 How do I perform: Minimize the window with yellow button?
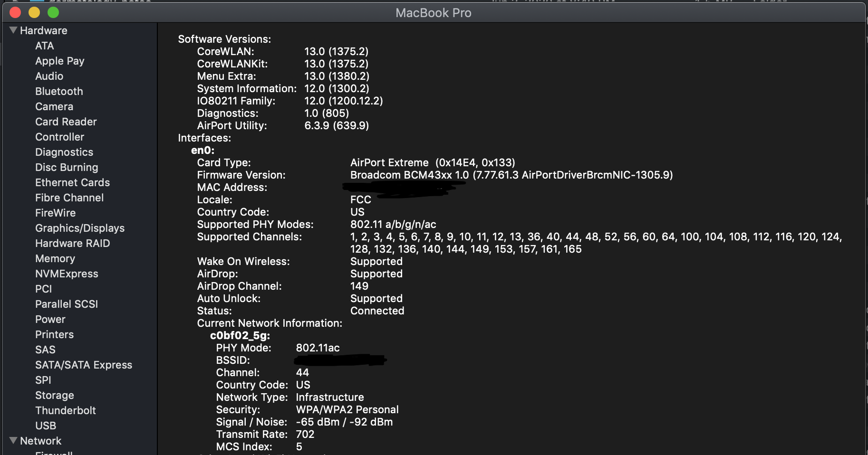pos(34,12)
